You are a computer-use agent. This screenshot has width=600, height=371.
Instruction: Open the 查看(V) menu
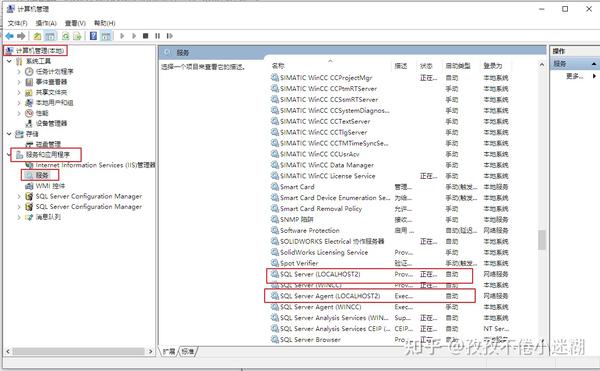pyautogui.click(x=75, y=23)
